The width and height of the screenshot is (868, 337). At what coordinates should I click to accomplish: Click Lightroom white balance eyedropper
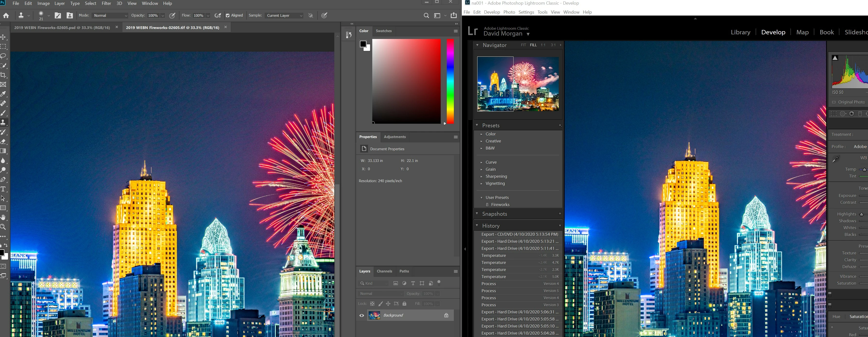click(836, 159)
